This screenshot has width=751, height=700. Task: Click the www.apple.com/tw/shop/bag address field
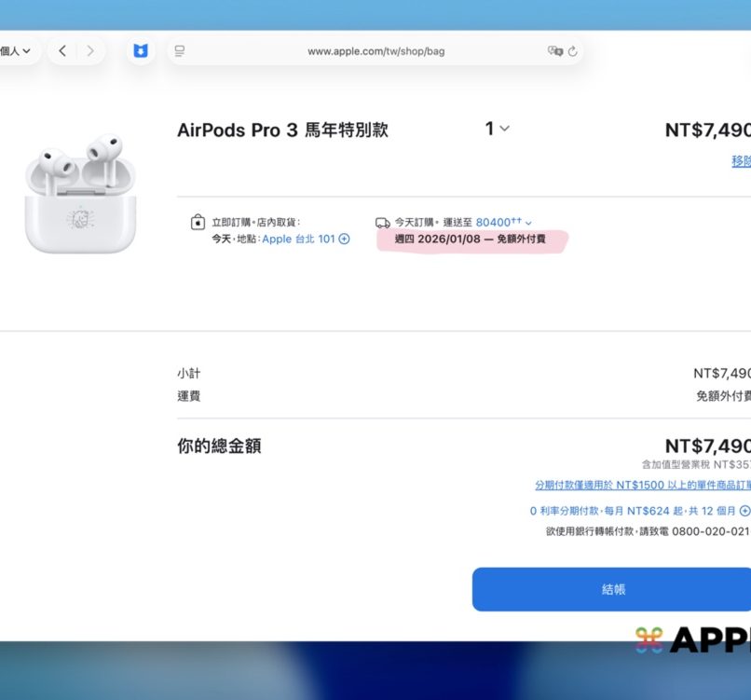(375, 51)
